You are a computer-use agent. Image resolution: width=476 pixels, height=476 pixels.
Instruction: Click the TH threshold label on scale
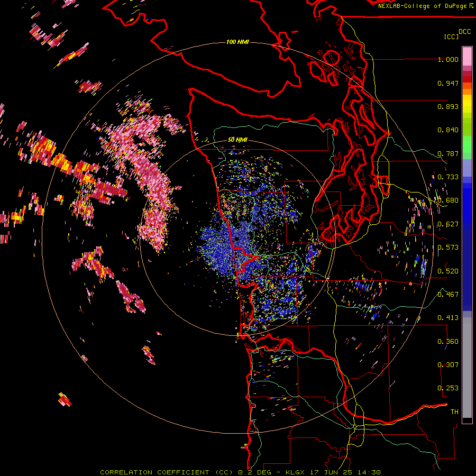[x=454, y=411]
